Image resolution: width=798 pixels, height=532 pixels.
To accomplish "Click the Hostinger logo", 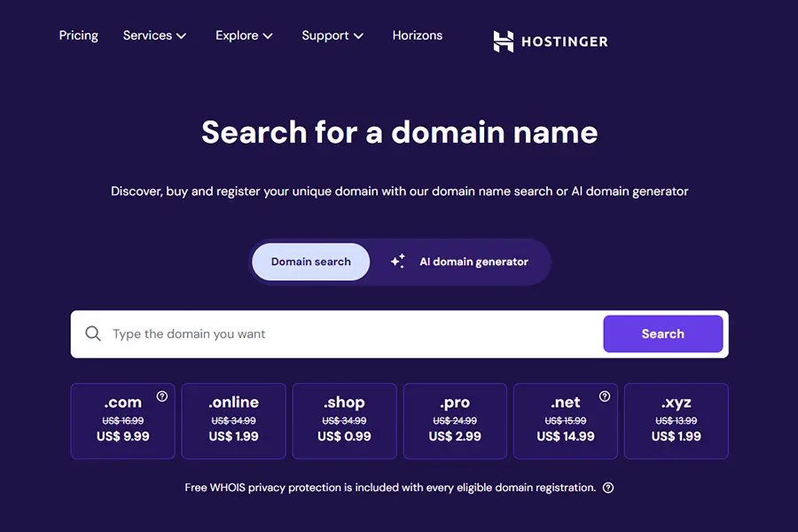I will click(x=550, y=42).
